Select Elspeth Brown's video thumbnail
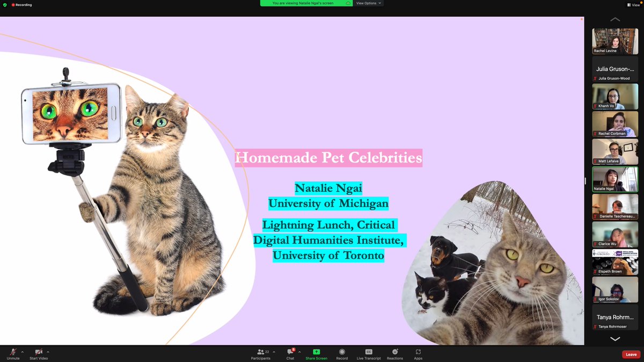The height and width of the screenshot is (362, 644). point(615,262)
